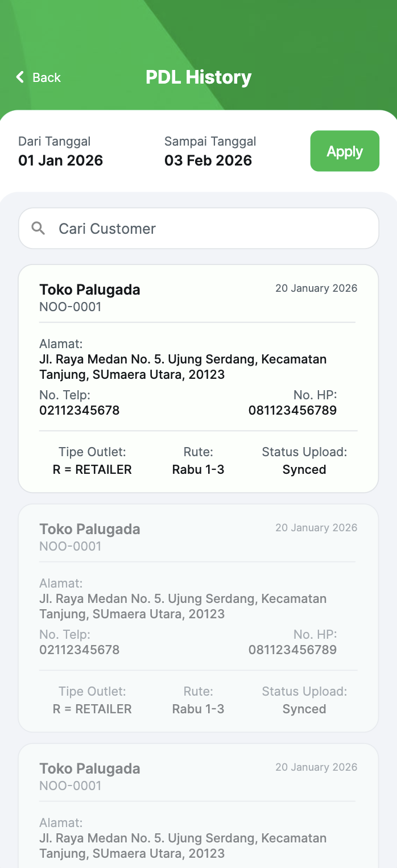Focus the Cari Customer search field
The image size is (397, 868).
(x=210, y=229)
